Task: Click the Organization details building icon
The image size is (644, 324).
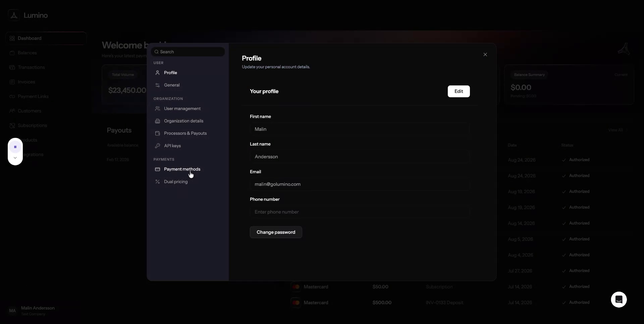Action: 157,121
